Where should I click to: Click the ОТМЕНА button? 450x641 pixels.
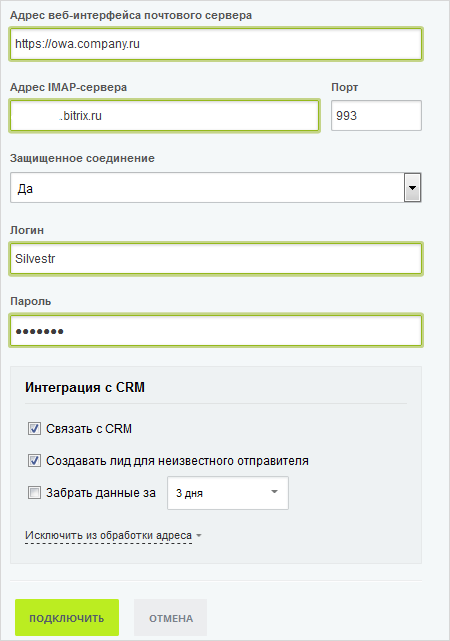170,618
